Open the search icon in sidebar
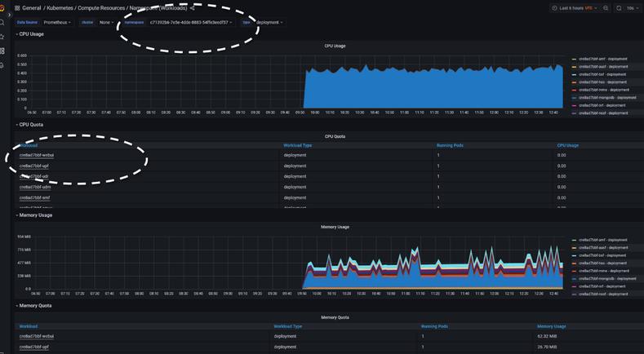The height and width of the screenshot is (354, 644). pyautogui.click(x=2, y=22)
